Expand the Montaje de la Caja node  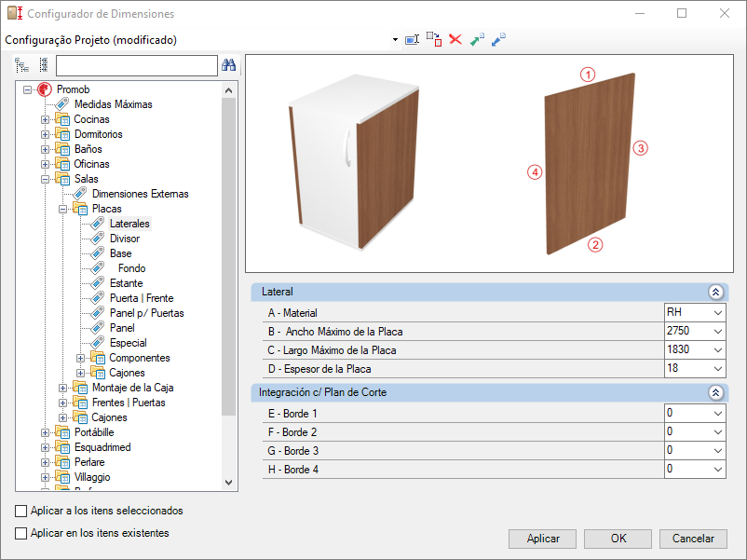[62, 388]
